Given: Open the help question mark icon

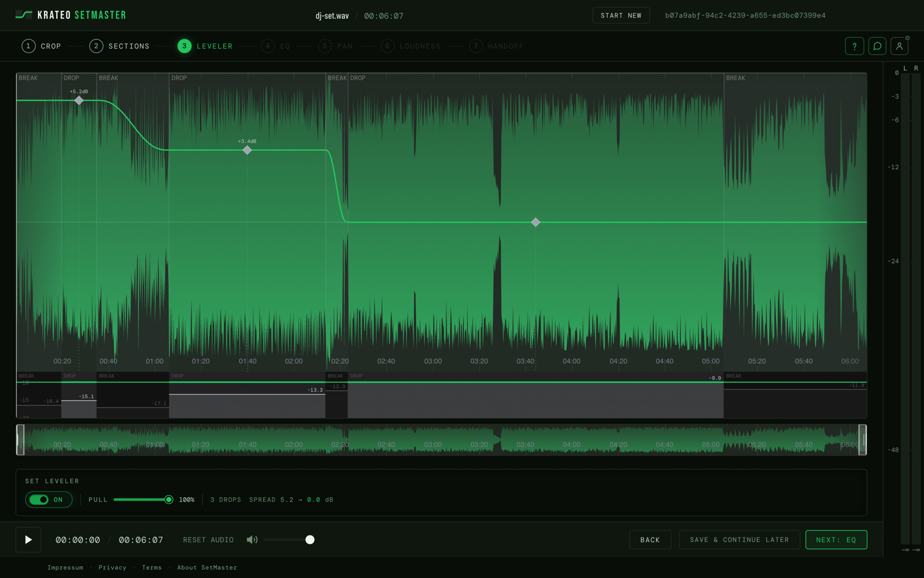Looking at the screenshot, I should point(854,46).
